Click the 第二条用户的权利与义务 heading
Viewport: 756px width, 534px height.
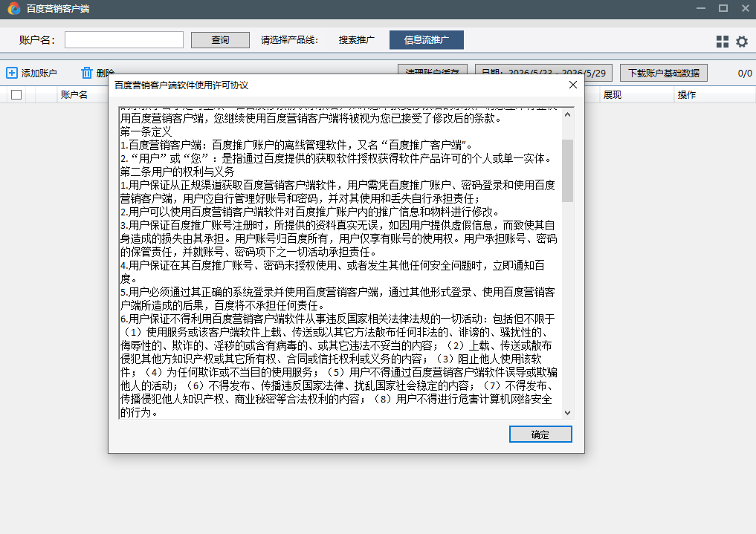tap(178, 172)
